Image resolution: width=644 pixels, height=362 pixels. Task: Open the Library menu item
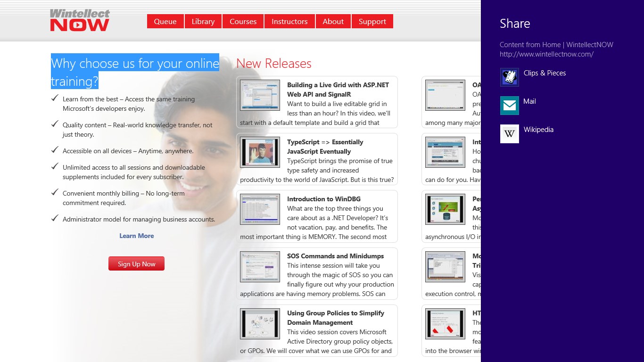click(203, 21)
